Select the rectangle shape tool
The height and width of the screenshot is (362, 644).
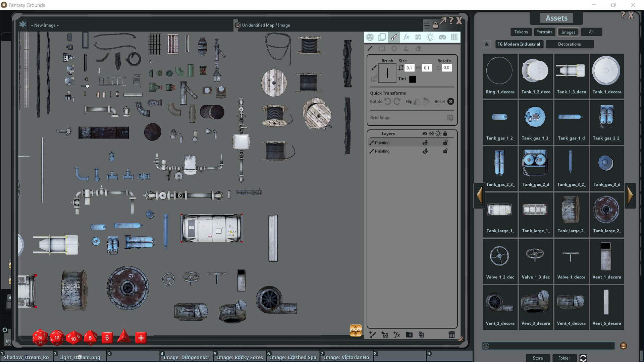pos(382,48)
